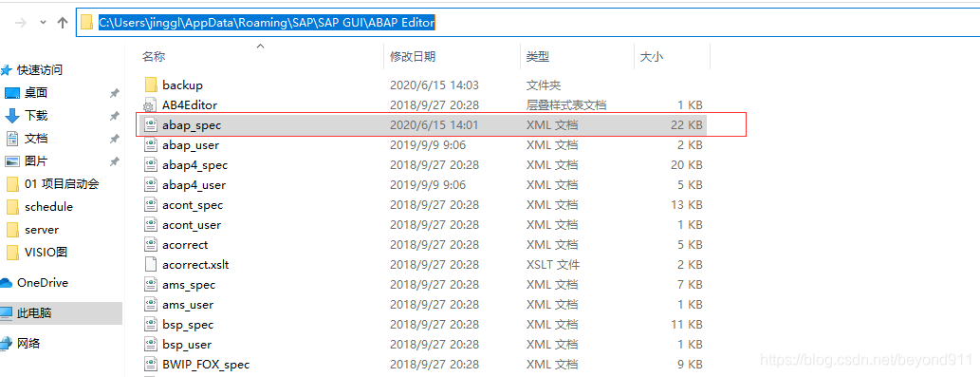Select acont_user file name
This screenshot has height=377, width=980.
click(x=192, y=225)
